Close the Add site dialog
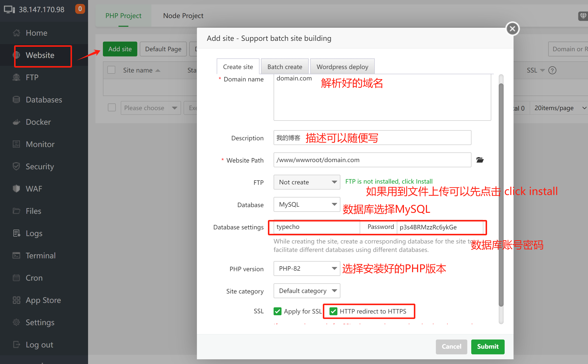This screenshot has width=588, height=364. coord(513,29)
